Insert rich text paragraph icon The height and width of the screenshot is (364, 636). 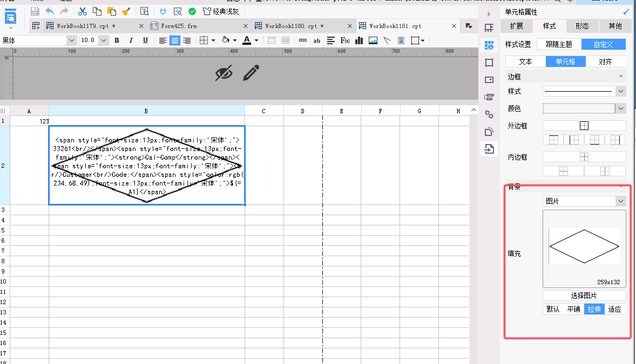[331, 40]
